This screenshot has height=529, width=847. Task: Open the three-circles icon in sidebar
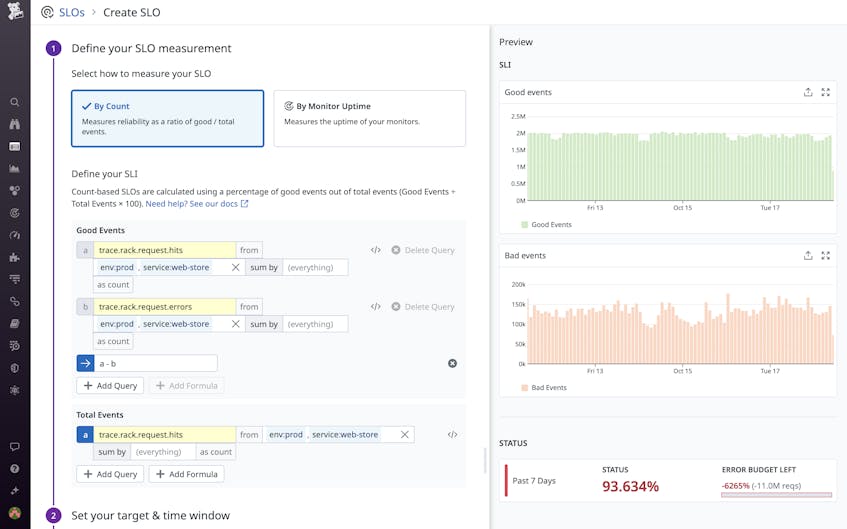point(15,191)
